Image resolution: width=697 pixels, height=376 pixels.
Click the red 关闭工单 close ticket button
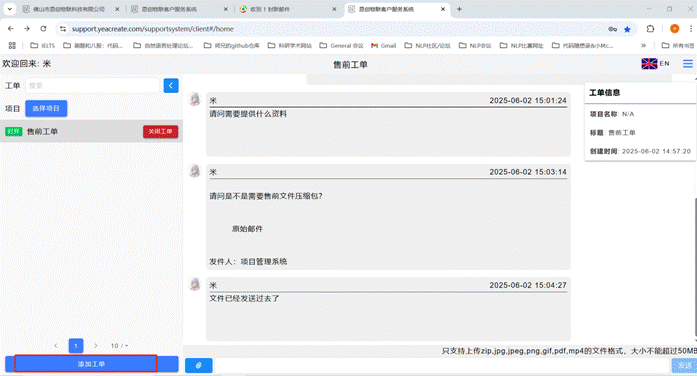click(x=160, y=132)
